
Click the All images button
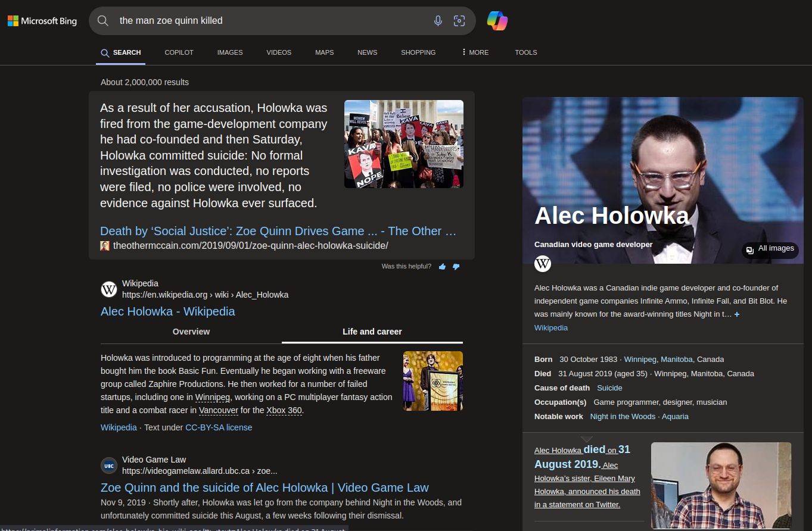tap(770, 250)
